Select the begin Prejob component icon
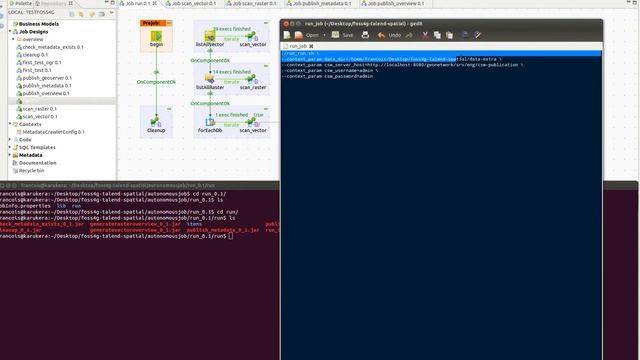The image size is (640, 360). click(156, 36)
